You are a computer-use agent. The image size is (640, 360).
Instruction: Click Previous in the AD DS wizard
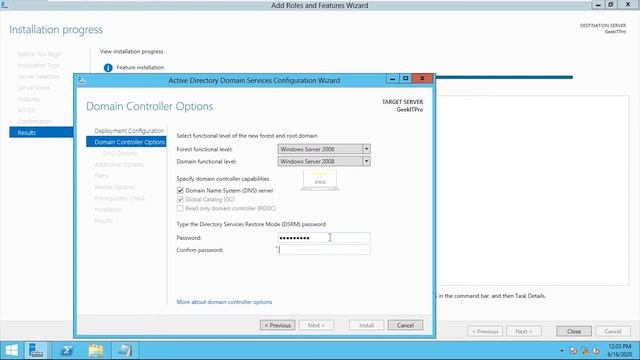point(278,325)
